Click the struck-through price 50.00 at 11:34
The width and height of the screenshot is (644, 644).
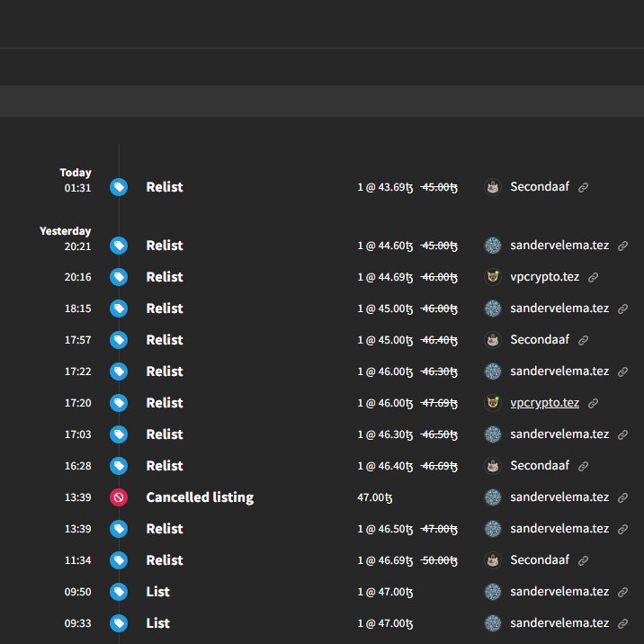click(x=439, y=561)
